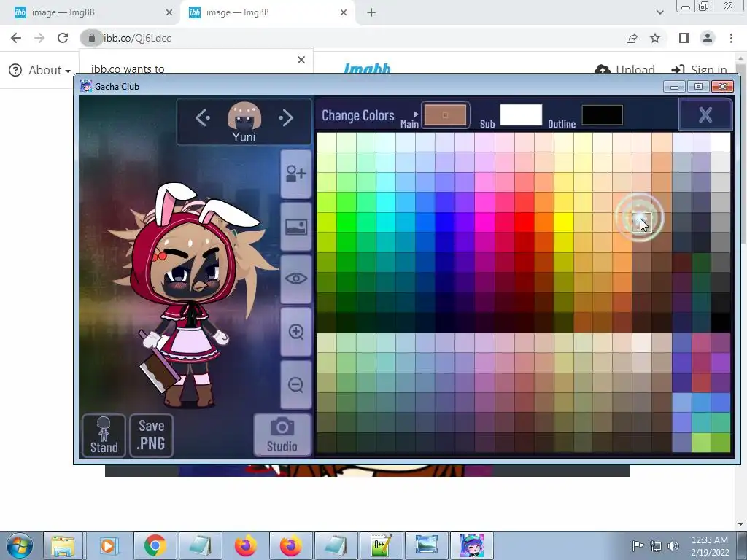Screen dimensions: 747x560
Task: Open a new Chrome tab
Action: click(x=371, y=12)
